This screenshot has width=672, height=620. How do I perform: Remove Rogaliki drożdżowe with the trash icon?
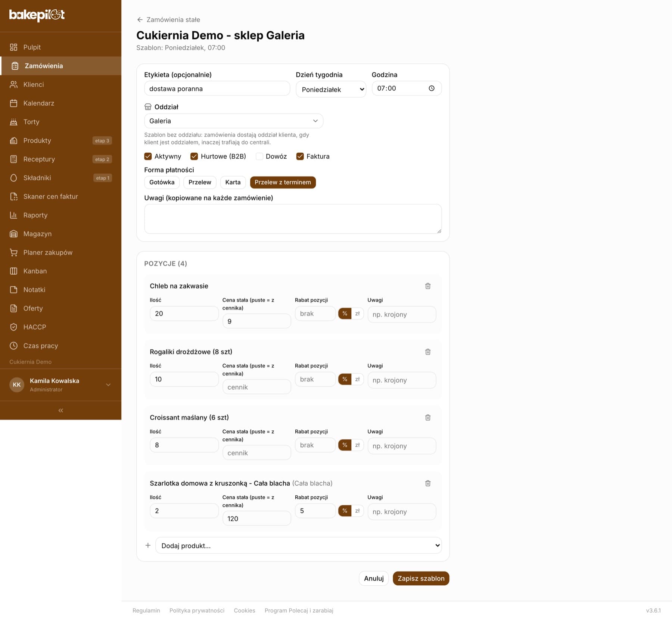pos(428,352)
